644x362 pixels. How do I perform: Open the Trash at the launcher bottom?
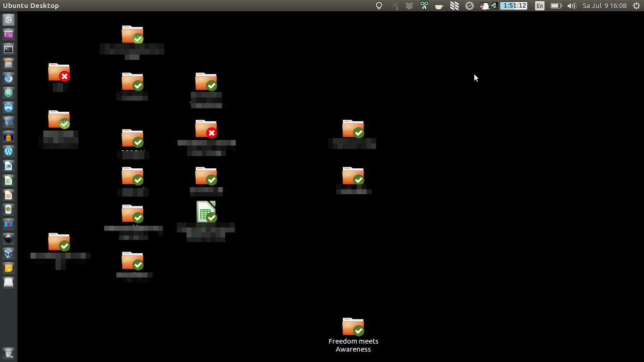[8, 282]
